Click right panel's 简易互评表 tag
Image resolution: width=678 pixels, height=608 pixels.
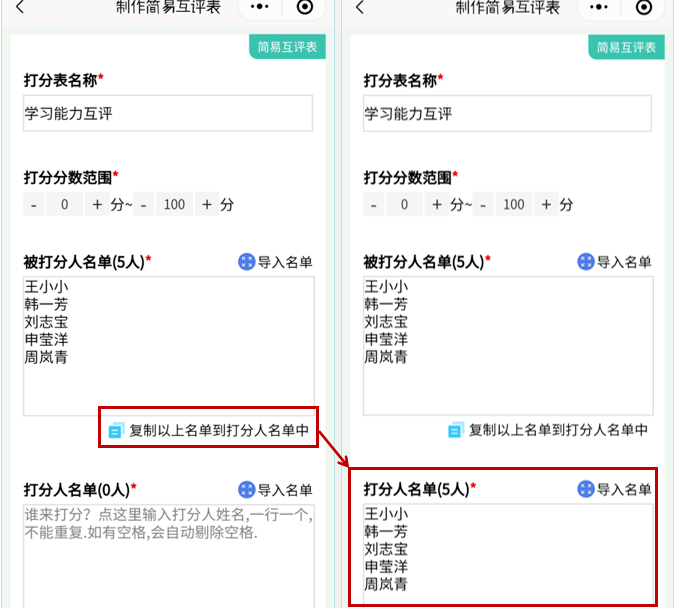pos(627,47)
